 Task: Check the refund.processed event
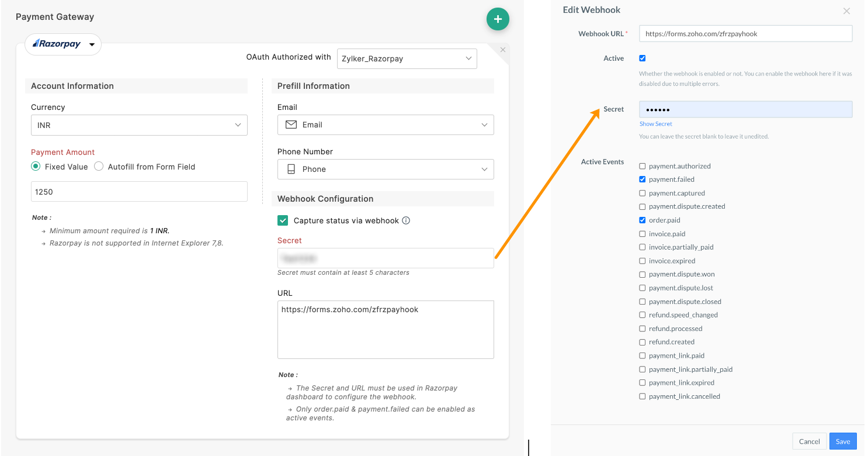coord(643,329)
